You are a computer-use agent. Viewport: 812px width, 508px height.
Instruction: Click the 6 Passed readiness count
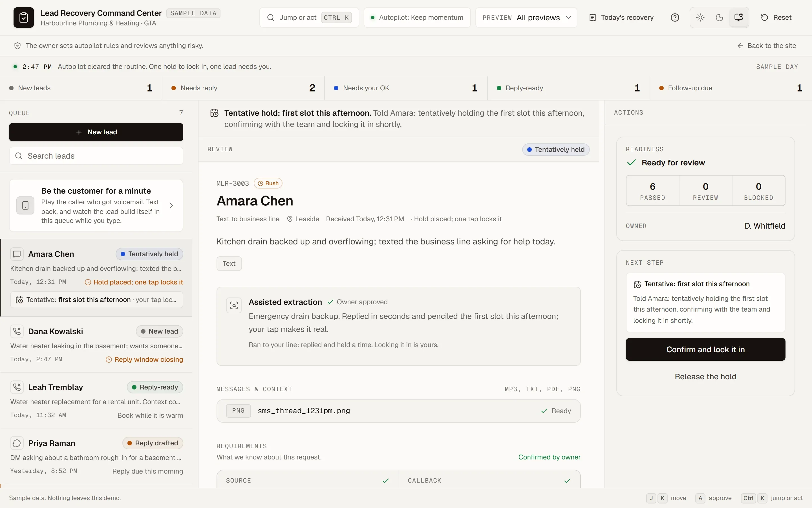coord(652,190)
